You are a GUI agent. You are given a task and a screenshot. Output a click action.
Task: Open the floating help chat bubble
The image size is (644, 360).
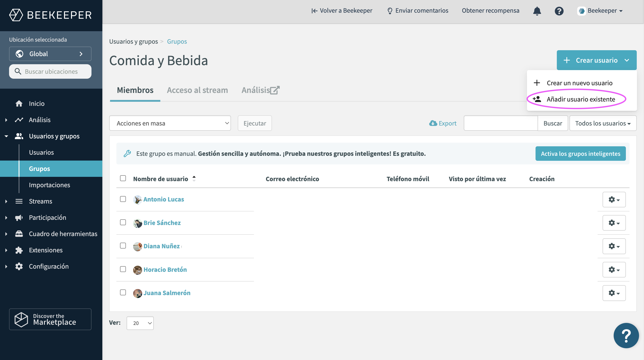pos(626,335)
